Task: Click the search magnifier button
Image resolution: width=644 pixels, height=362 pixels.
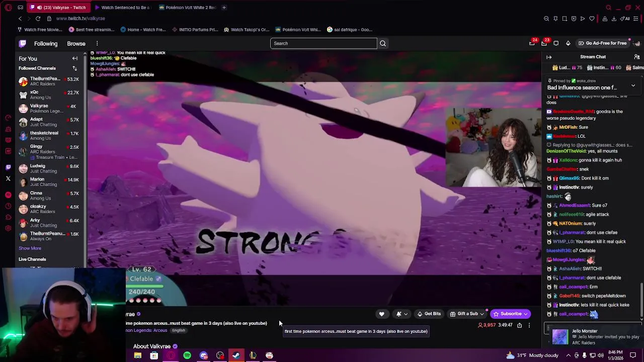Action: click(x=383, y=43)
